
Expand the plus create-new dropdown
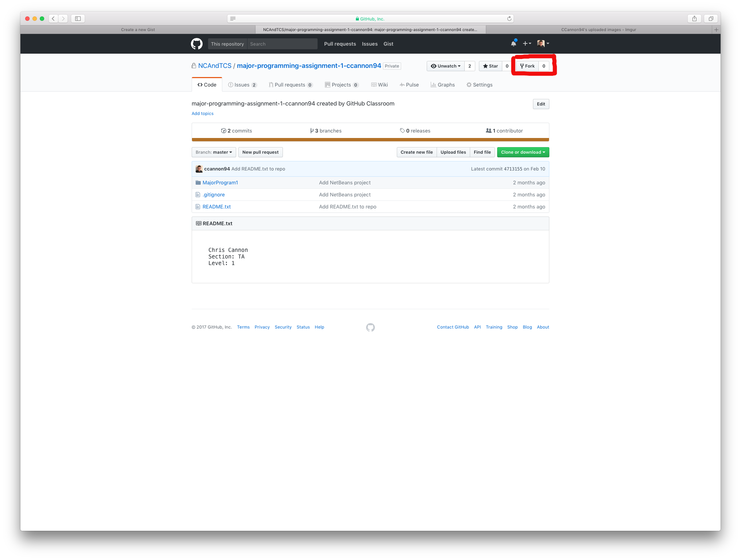[527, 43]
